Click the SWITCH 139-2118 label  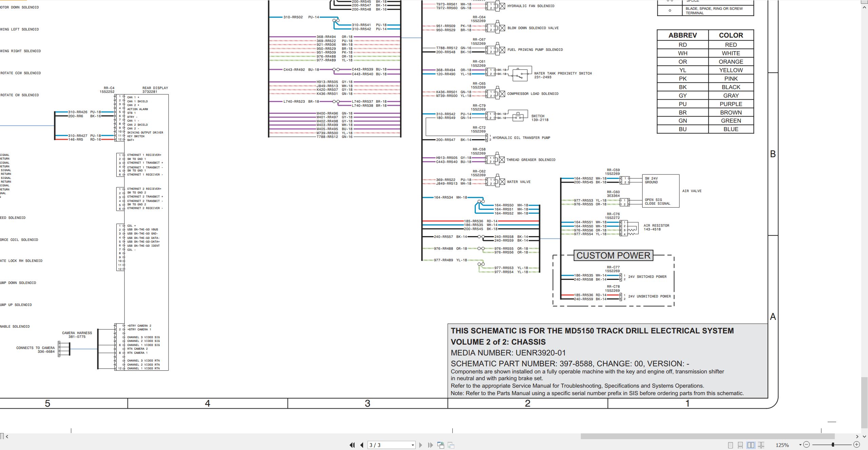click(x=540, y=118)
